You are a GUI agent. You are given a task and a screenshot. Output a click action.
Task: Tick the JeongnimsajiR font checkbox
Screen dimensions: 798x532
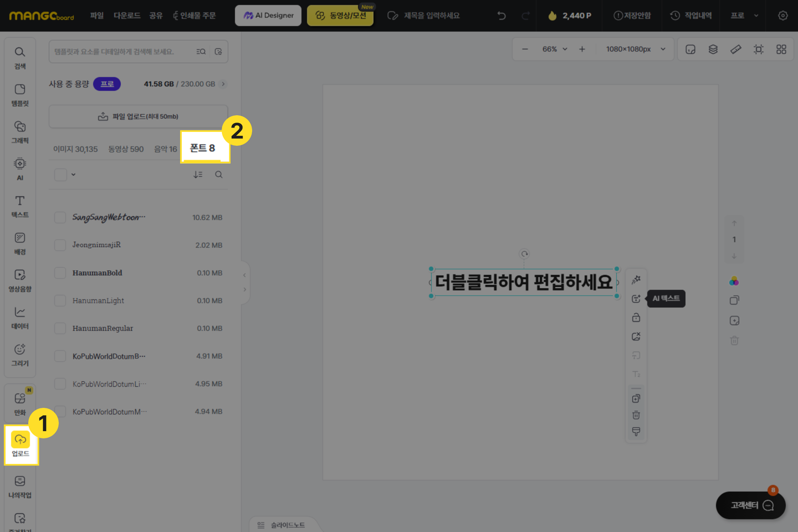click(x=60, y=245)
